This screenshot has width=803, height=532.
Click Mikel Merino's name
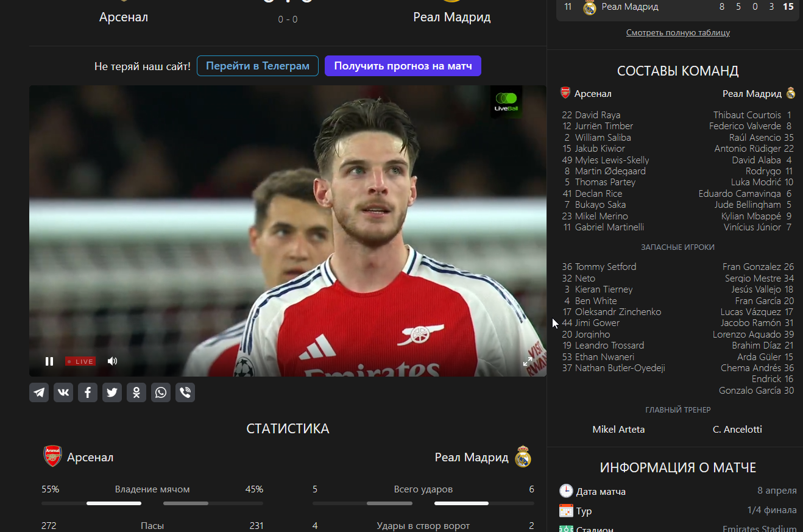(x=601, y=216)
